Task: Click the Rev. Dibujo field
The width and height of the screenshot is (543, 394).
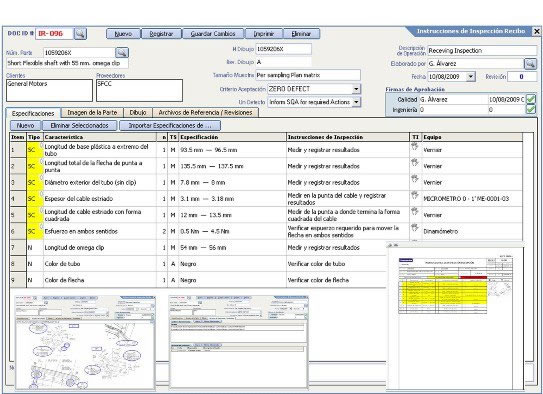Action: [x=283, y=62]
